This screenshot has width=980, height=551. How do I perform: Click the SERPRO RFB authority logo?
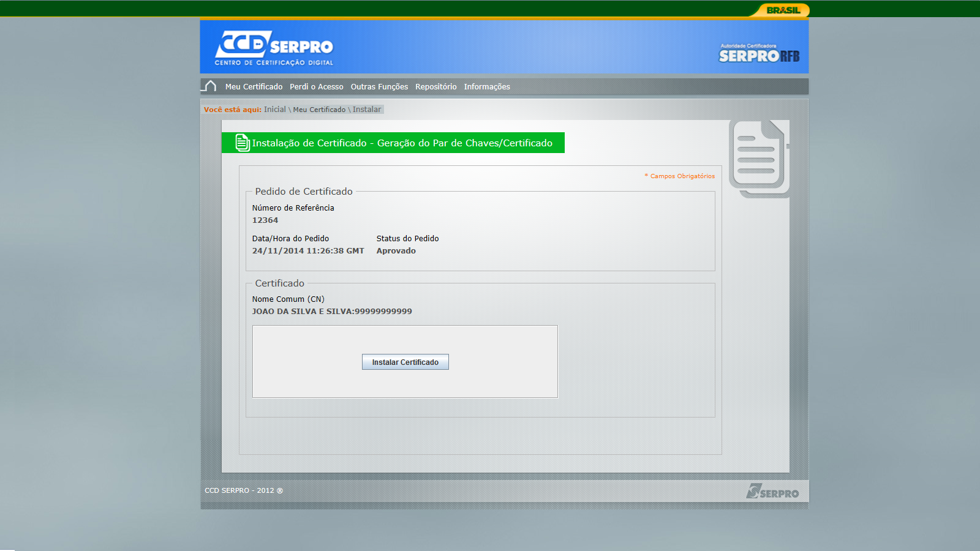pos(759,54)
